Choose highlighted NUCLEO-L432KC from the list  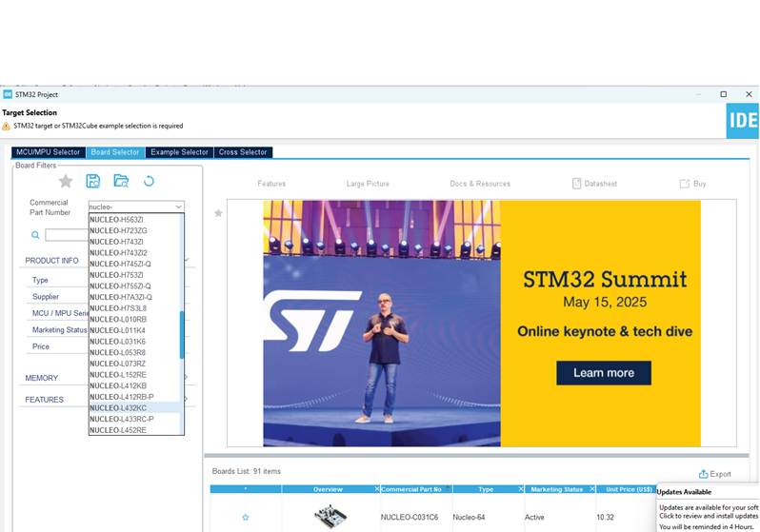tap(134, 408)
